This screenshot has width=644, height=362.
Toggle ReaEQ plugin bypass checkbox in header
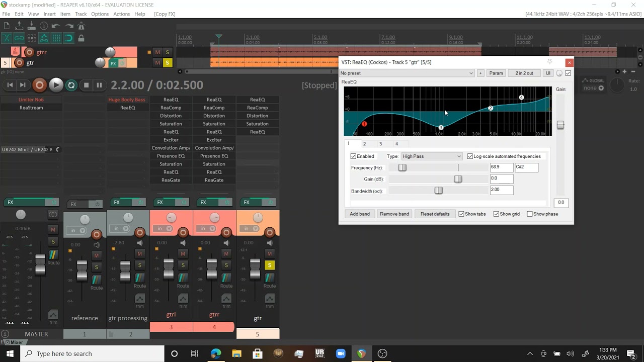pos(568,73)
